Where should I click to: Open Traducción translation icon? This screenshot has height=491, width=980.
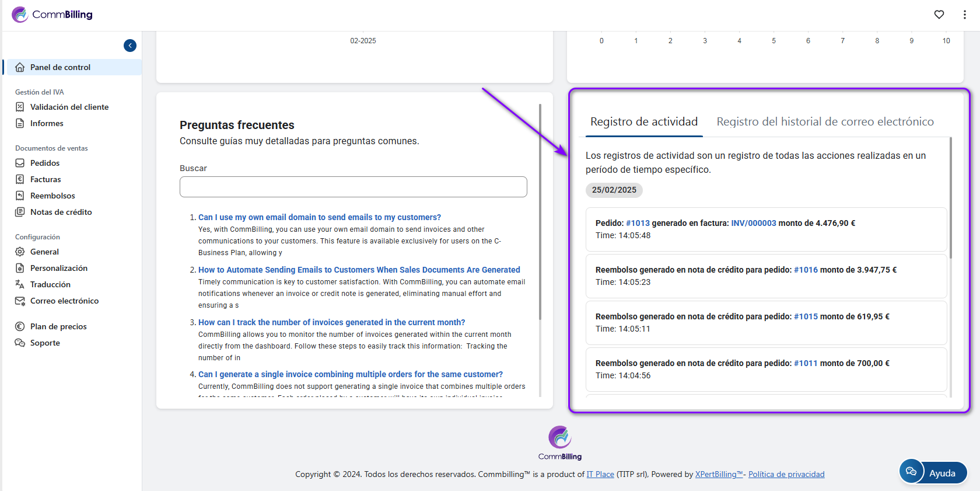[x=20, y=284]
